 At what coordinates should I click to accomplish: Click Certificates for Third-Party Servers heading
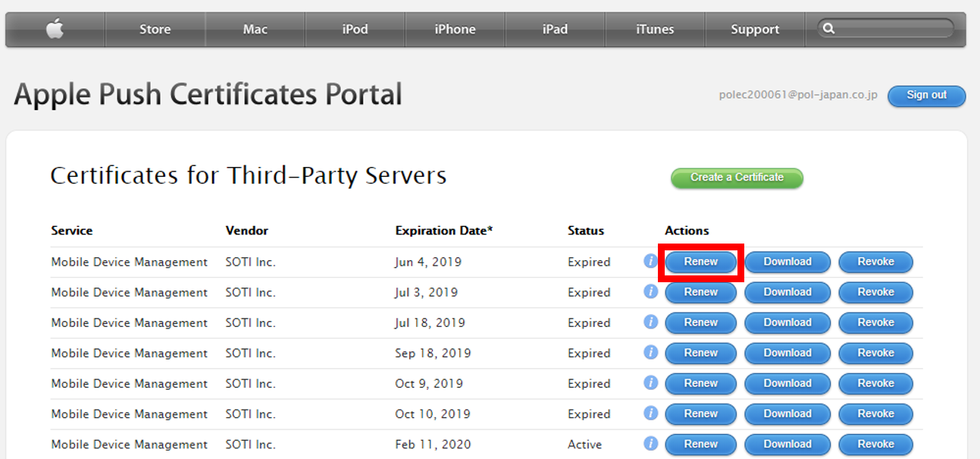249,175
